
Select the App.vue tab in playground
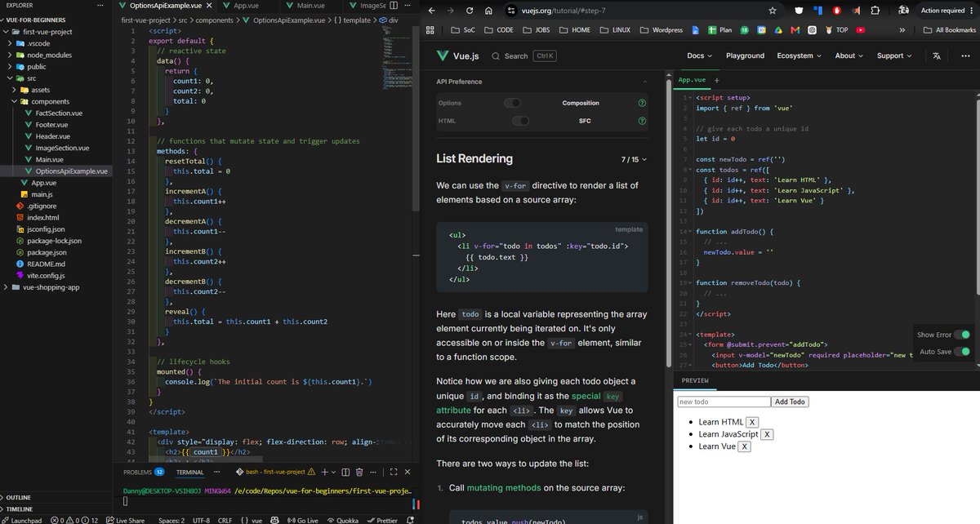[692, 80]
